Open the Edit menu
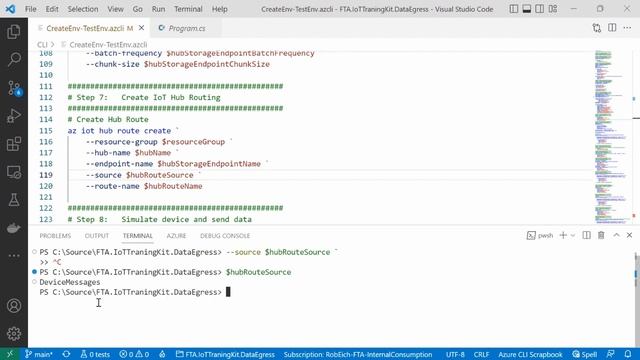The height and width of the screenshot is (360, 640). (52, 9)
